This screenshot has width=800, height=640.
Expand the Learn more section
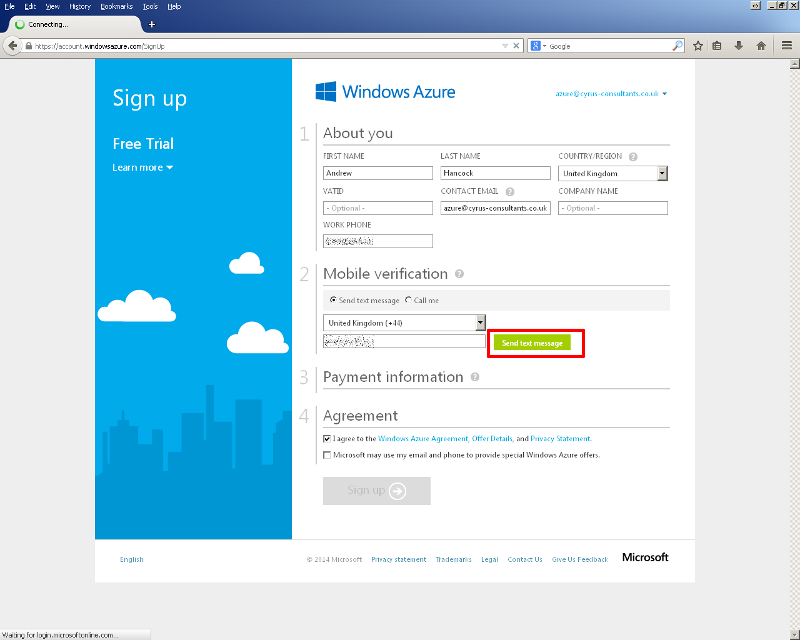coord(142,167)
